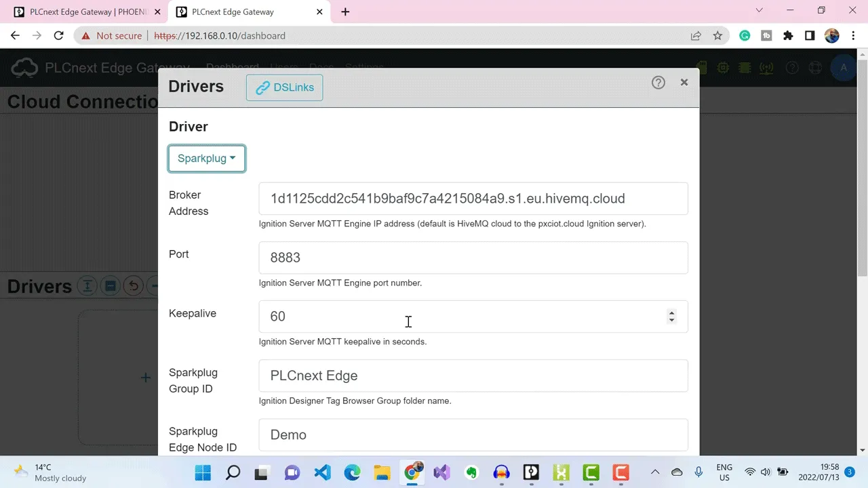
Task: Click the memory module icon in app header
Action: click(x=745, y=68)
